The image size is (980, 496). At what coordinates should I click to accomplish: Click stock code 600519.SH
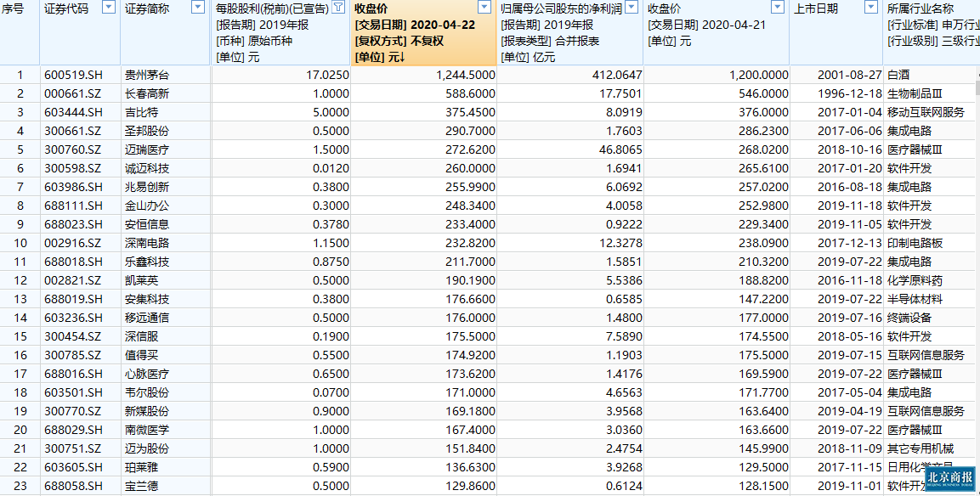pyautogui.click(x=73, y=75)
